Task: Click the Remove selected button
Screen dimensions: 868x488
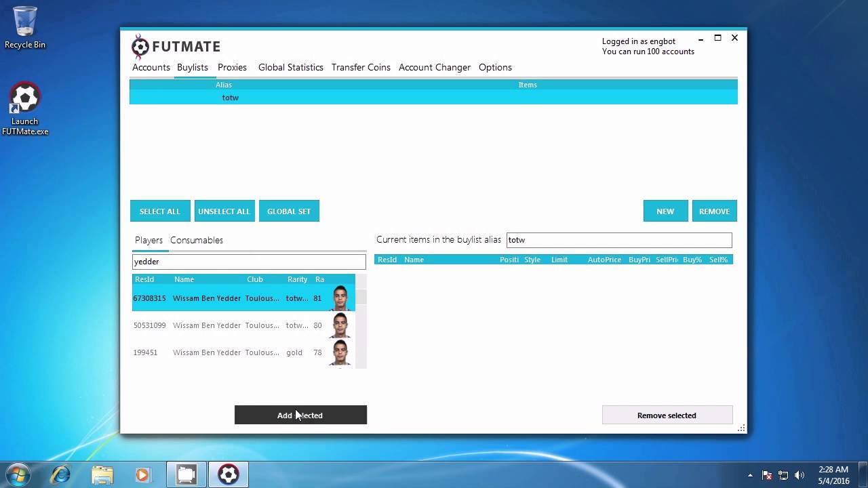Action: click(667, 415)
